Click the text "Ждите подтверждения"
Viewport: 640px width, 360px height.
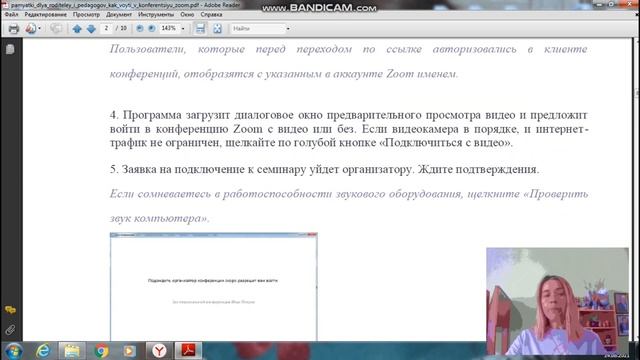pyautogui.click(x=478, y=169)
